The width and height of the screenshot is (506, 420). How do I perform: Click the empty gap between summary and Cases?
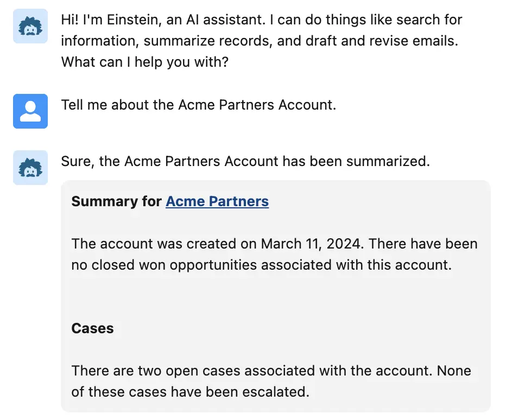tap(275, 297)
